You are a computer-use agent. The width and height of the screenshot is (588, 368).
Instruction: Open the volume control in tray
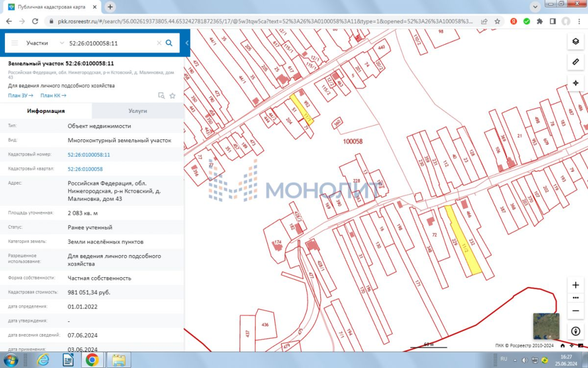pos(524,360)
